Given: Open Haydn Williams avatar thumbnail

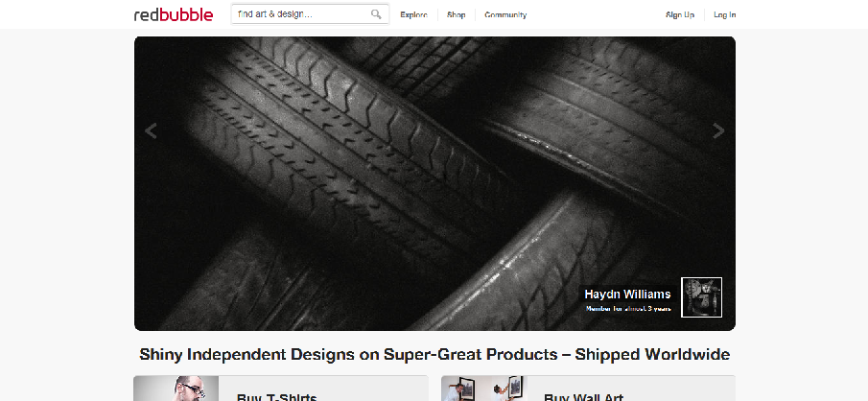Looking at the screenshot, I should (701, 297).
